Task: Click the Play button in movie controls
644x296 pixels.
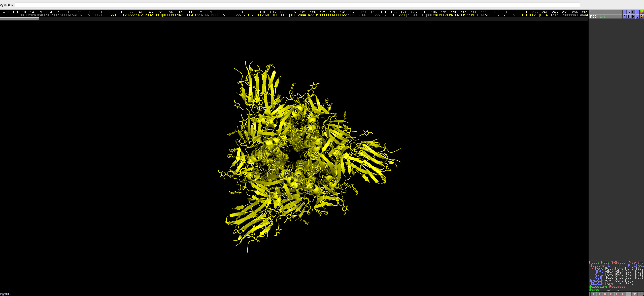Action: coord(611,294)
